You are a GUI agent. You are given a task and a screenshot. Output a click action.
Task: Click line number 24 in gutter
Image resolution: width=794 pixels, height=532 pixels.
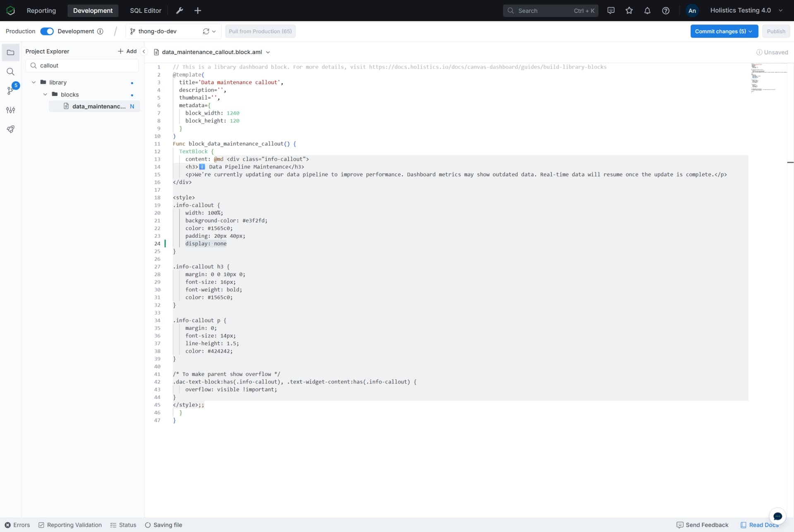157,243
